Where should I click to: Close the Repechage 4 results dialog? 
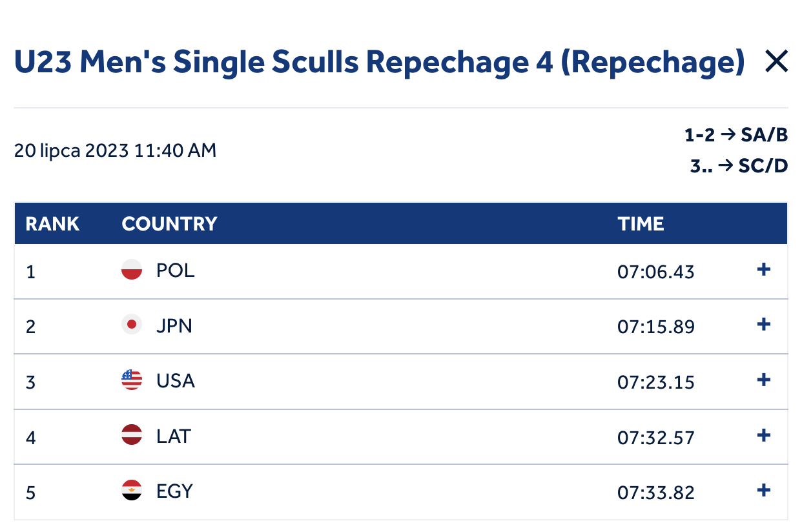pyautogui.click(x=776, y=62)
